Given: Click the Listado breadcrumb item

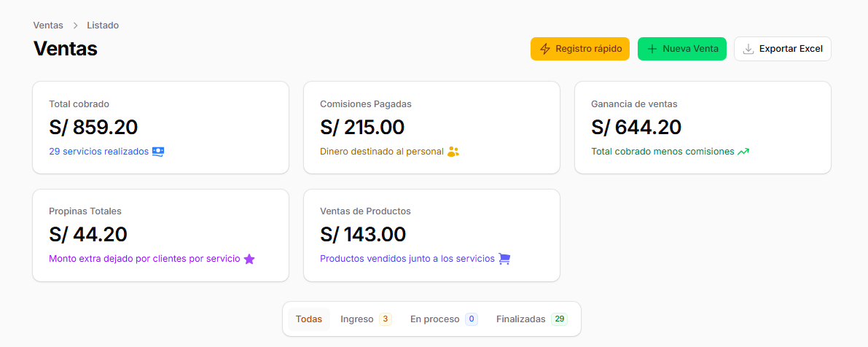Looking at the screenshot, I should click(103, 26).
